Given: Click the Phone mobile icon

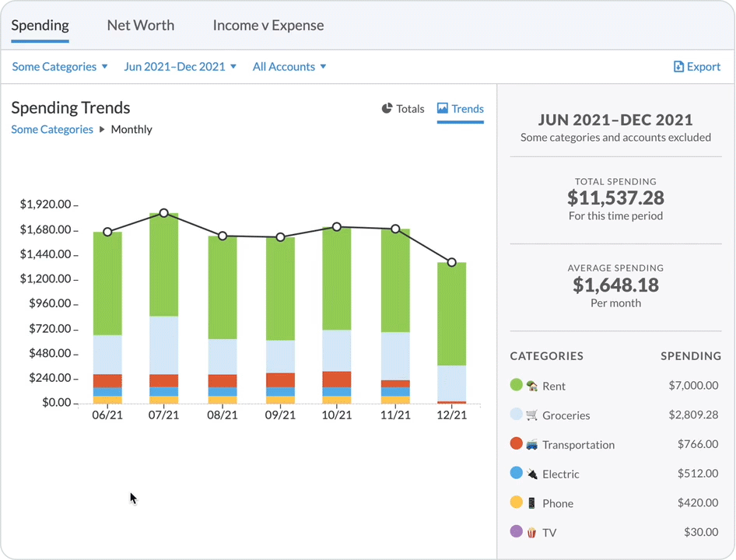Looking at the screenshot, I should (x=532, y=503).
